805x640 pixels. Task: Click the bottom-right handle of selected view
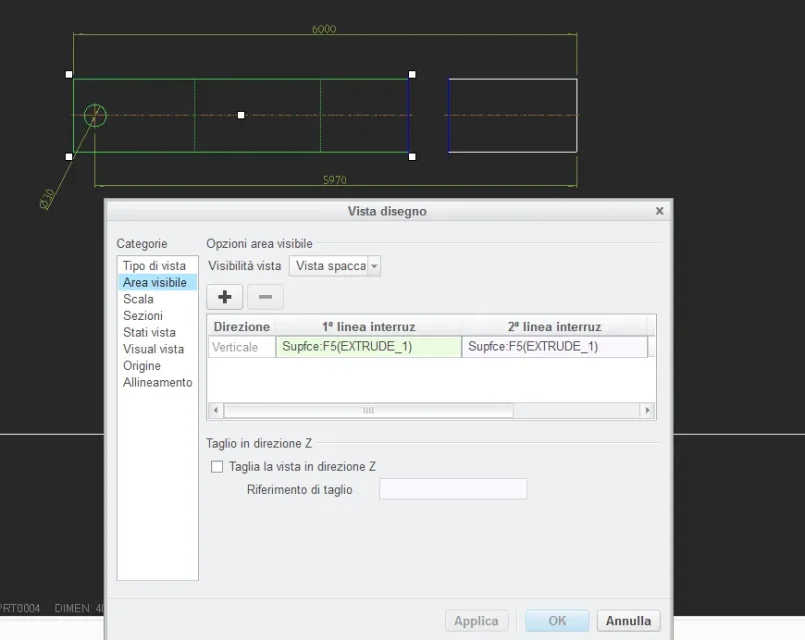[412, 157]
